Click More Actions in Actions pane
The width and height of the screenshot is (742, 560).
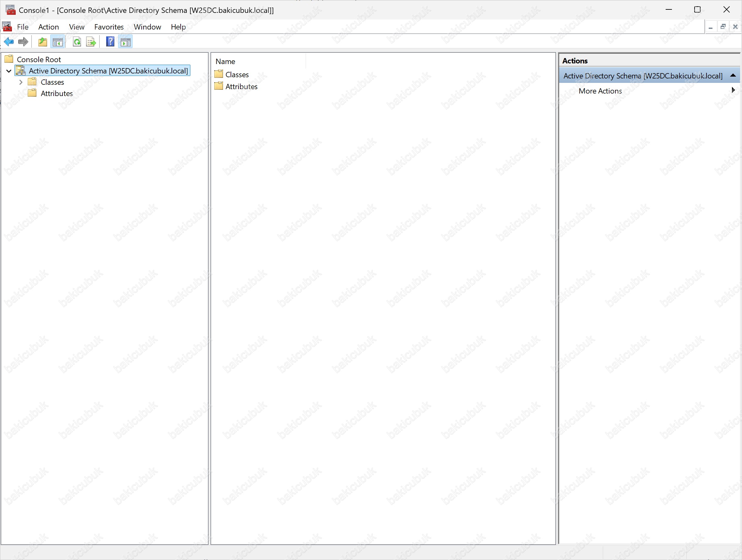click(600, 91)
